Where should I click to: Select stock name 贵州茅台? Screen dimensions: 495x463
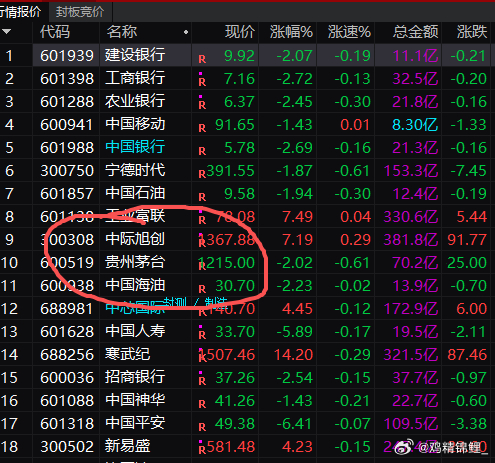[135, 262]
